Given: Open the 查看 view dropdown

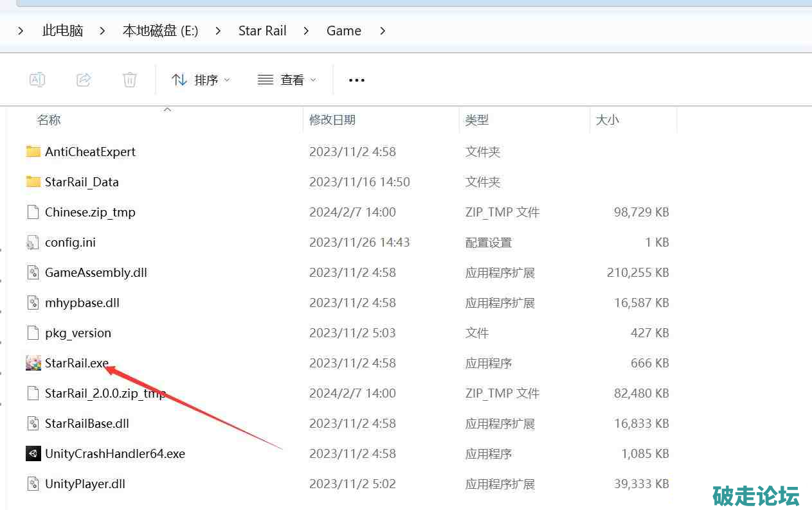Looking at the screenshot, I should 287,80.
